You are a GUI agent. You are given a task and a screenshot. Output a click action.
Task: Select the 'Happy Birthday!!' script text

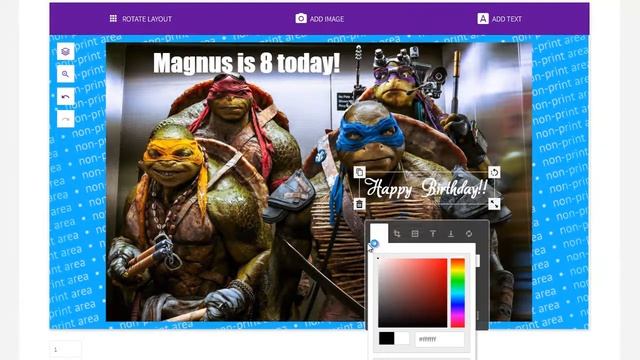[x=426, y=189]
